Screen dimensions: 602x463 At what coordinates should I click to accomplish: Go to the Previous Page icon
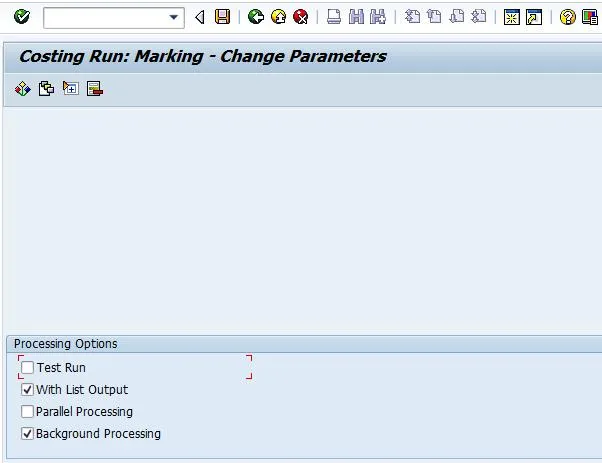click(434, 17)
